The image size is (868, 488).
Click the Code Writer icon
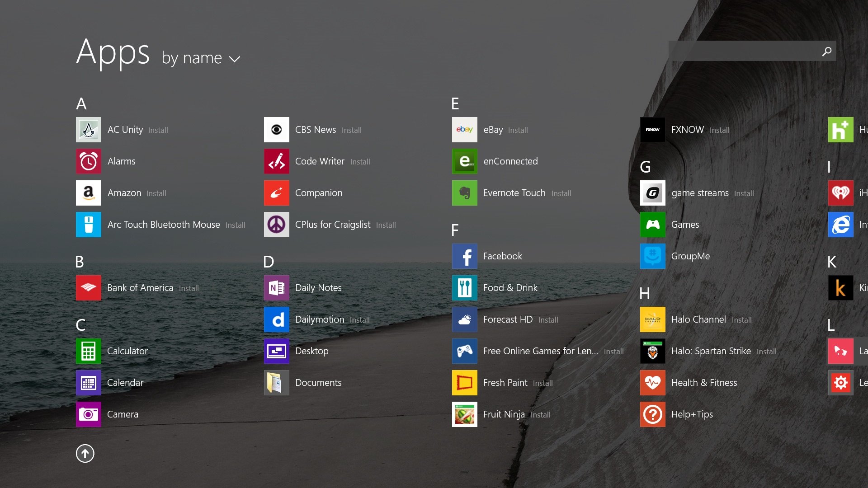(x=277, y=161)
